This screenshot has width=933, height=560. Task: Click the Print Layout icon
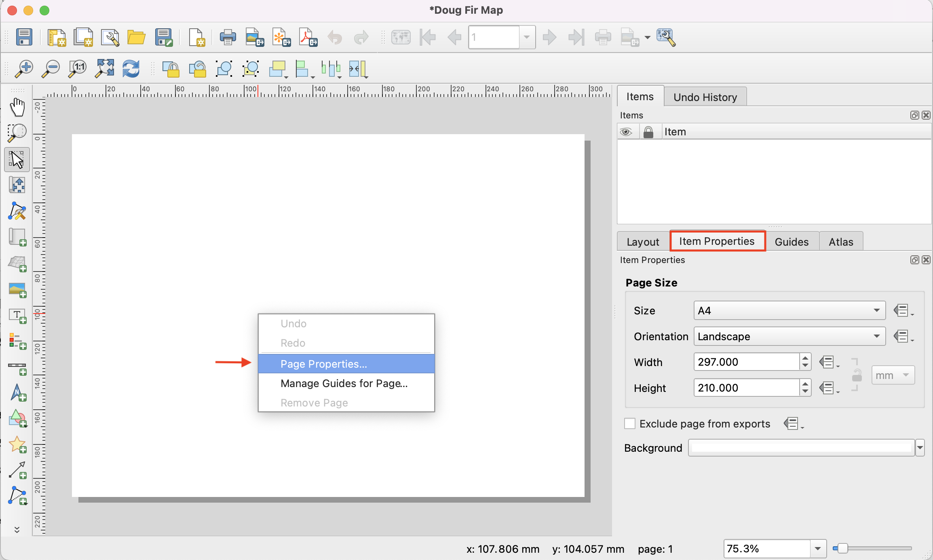pos(228,38)
